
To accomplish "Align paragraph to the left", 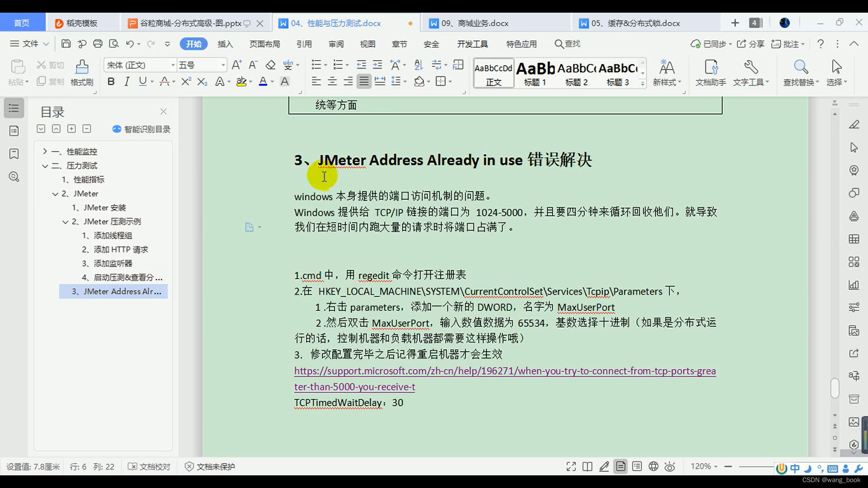I will (x=316, y=81).
